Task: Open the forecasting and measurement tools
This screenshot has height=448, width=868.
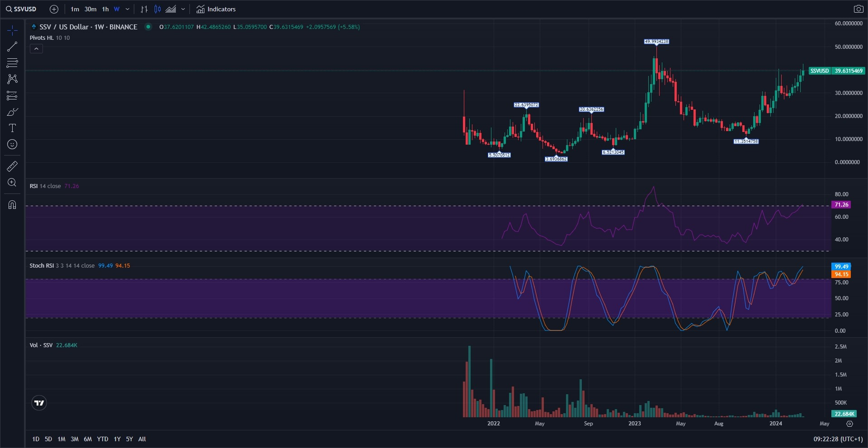Action: tap(12, 95)
